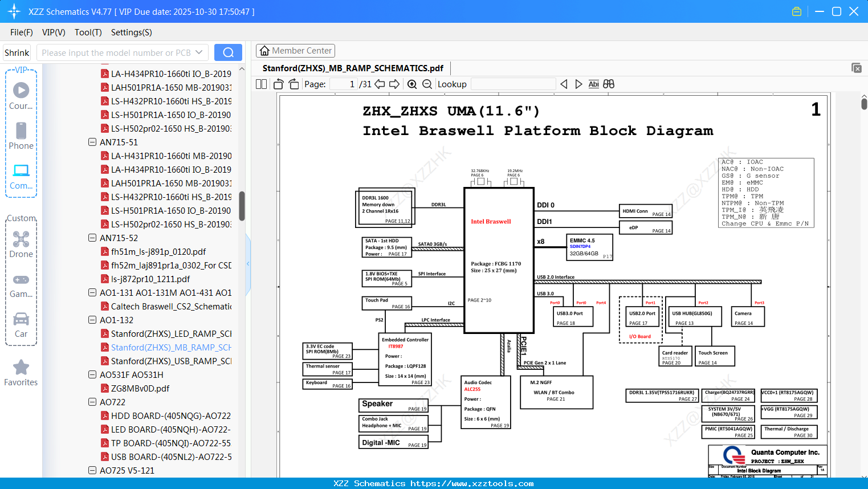Open LA-H431PR10-1660ti MB file
This screenshot has width=868, height=489.
(171, 156)
